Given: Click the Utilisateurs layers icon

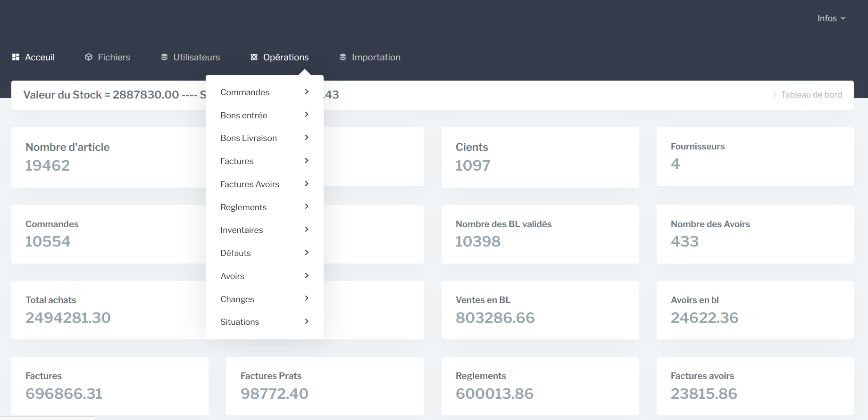Looking at the screenshot, I should pos(164,57).
